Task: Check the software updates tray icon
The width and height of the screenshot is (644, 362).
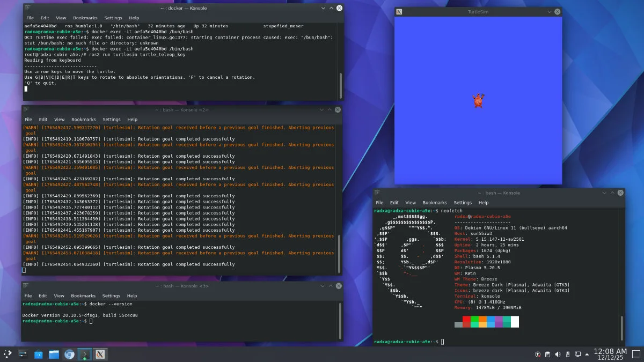Action: point(537,354)
